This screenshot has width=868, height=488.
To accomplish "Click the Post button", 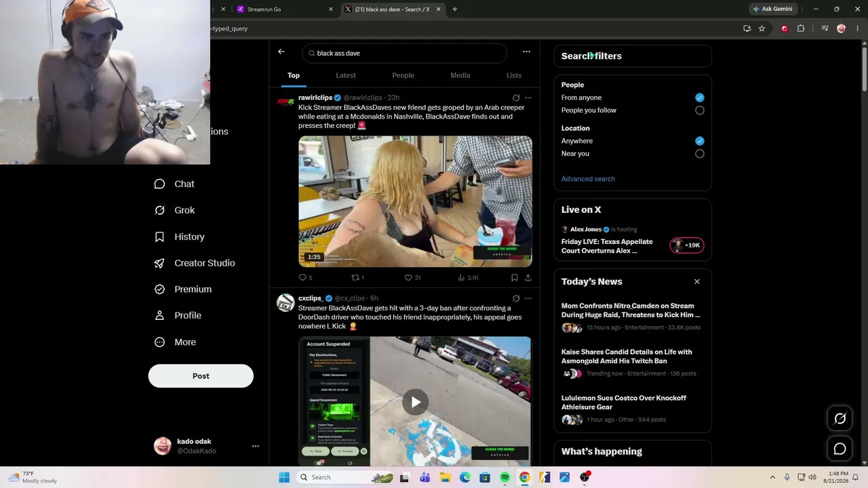I will 201,376.
